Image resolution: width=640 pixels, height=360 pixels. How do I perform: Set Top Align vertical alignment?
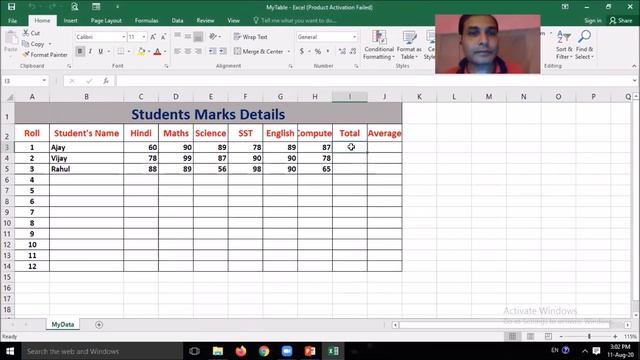(x=178, y=36)
